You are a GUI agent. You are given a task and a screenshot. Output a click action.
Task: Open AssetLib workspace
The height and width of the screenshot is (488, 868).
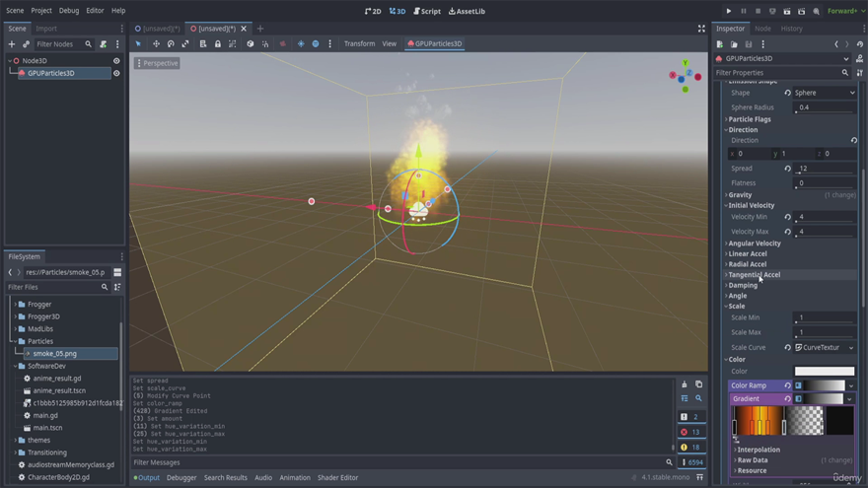pos(467,11)
